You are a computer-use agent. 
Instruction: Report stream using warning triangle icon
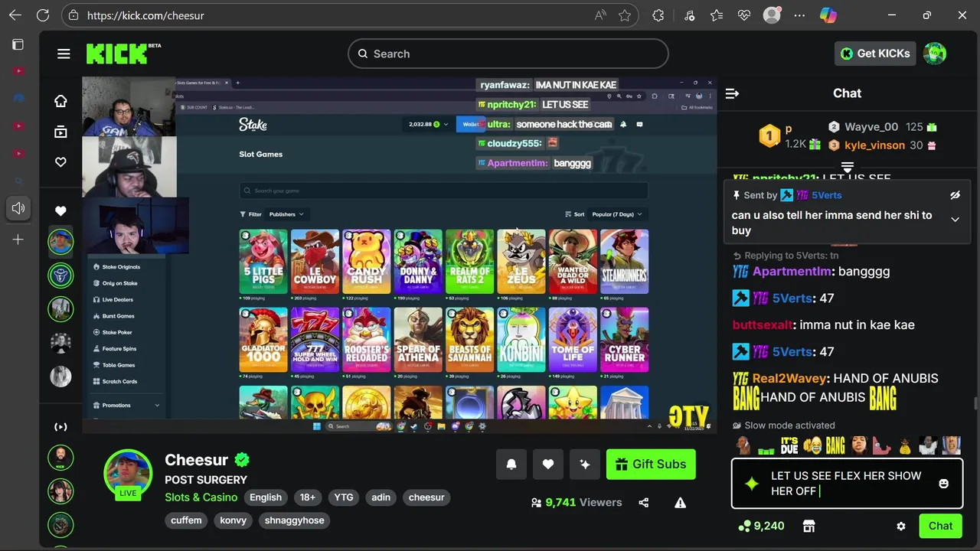[680, 503]
